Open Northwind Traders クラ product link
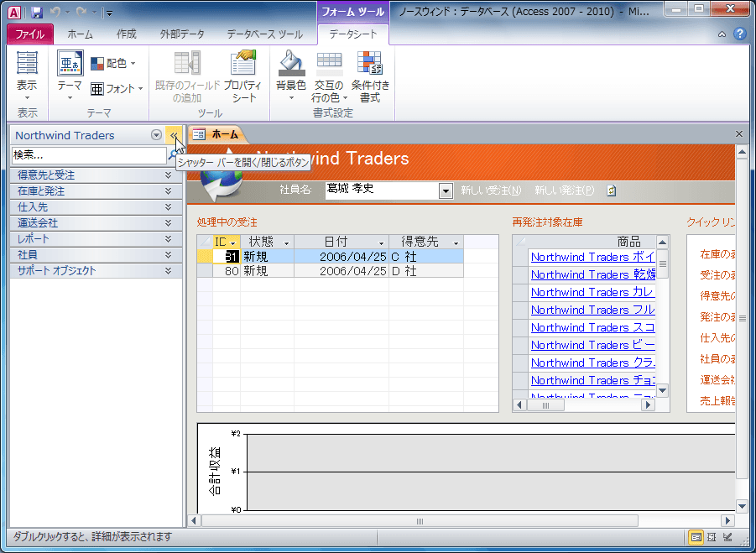The height and width of the screenshot is (553, 756). click(x=592, y=363)
